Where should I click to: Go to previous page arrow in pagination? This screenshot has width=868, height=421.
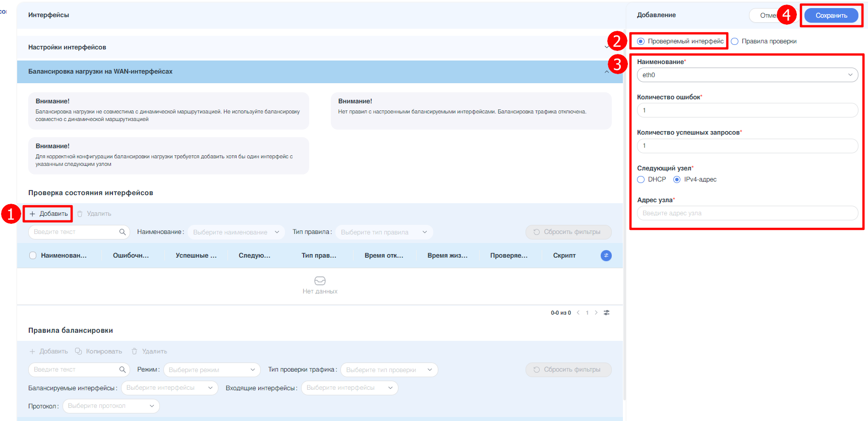point(578,313)
